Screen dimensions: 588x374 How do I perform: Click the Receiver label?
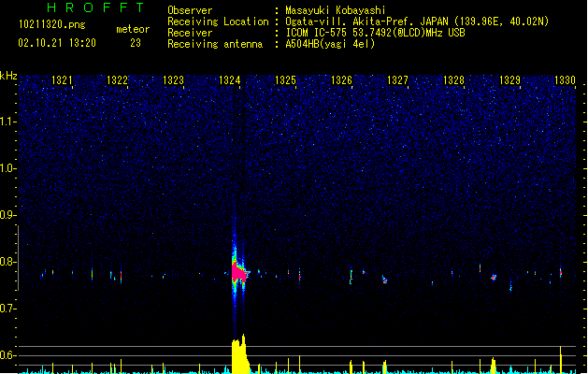point(190,33)
